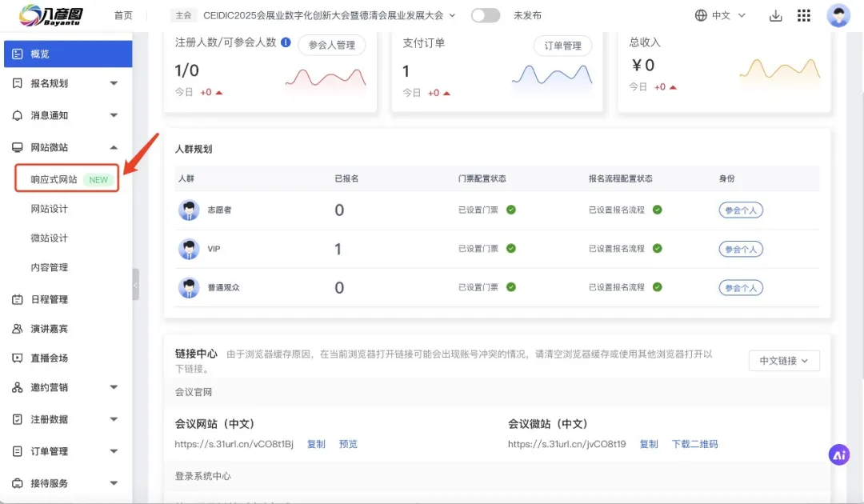The height and width of the screenshot is (504, 864).
Task: Click the 参会人管理 button
Action: pyautogui.click(x=331, y=46)
